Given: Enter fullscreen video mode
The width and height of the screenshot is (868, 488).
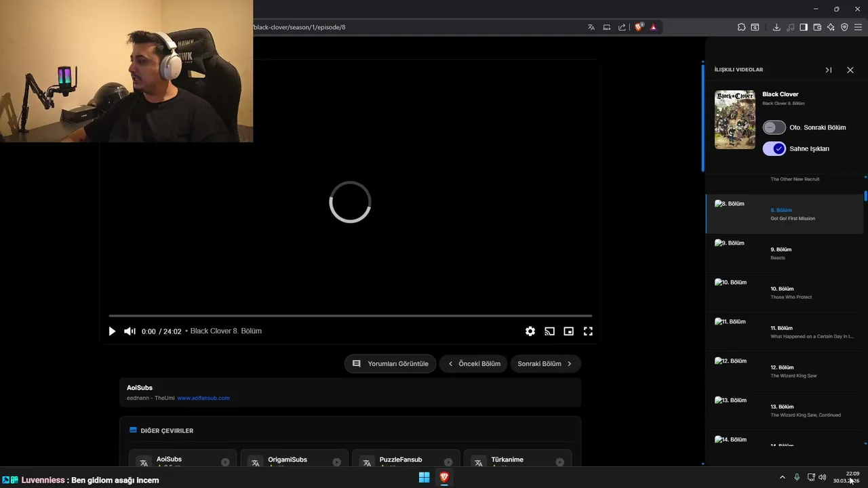Looking at the screenshot, I should pos(588,331).
